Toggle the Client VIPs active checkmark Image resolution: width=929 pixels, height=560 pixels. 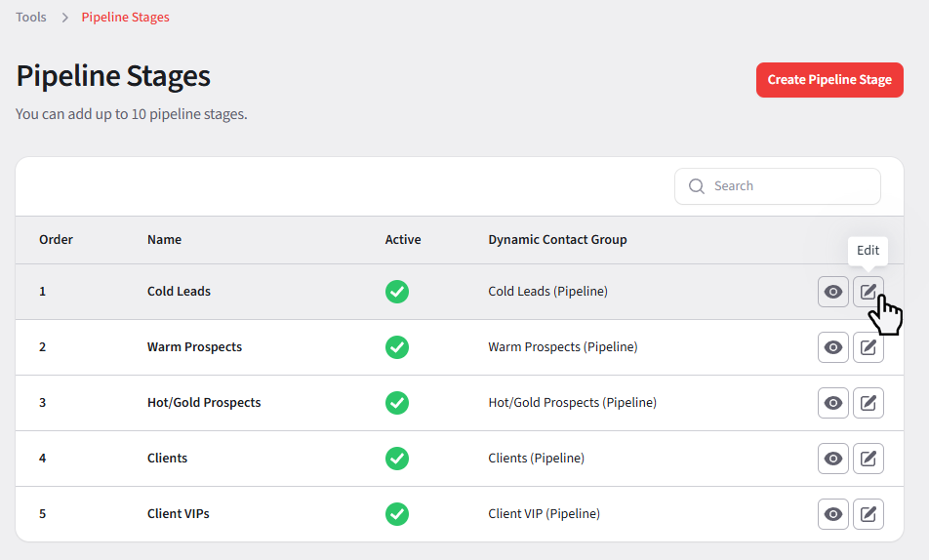396,514
